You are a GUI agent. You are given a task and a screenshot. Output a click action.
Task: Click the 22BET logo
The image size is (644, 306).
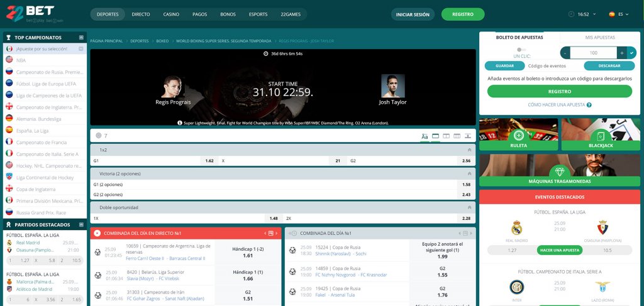point(35,14)
